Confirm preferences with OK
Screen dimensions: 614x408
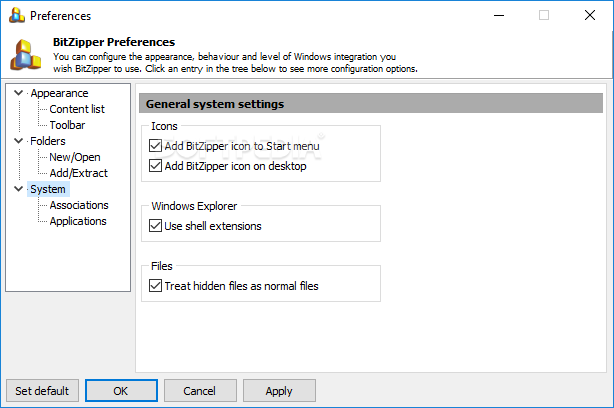tap(121, 390)
